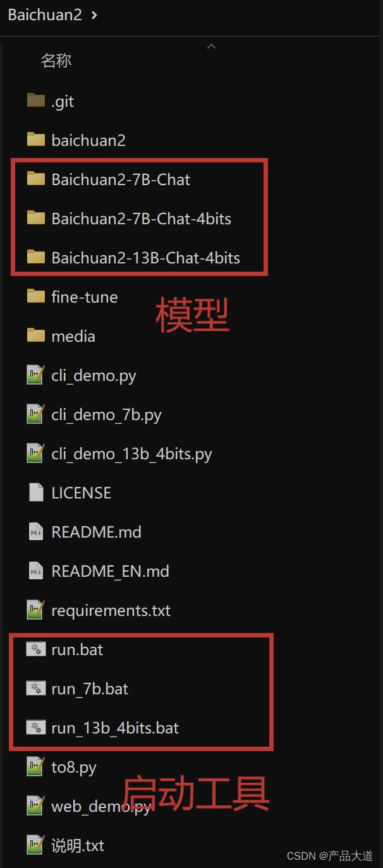Click the 名称 column header
383x868 pixels.
coord(56,61)
